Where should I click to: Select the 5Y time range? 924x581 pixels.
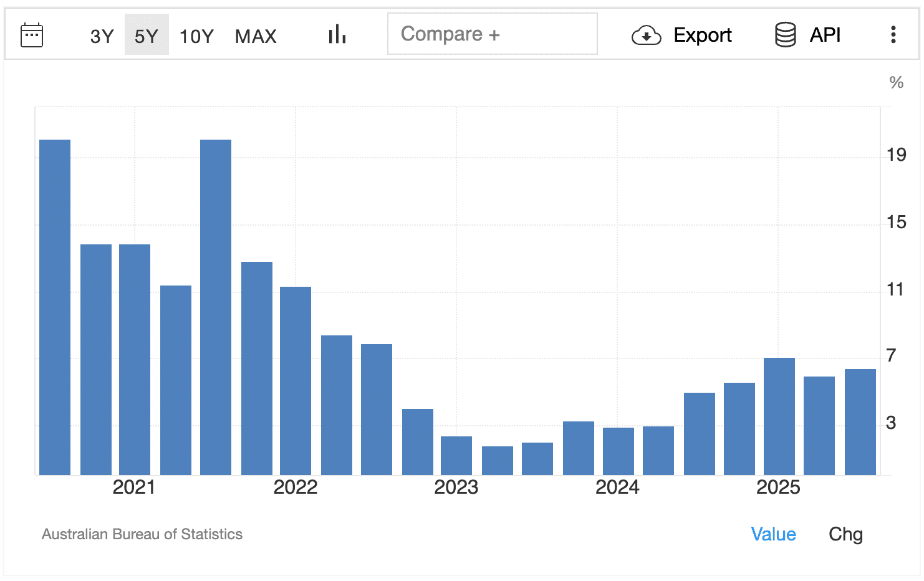coord(147,36)
